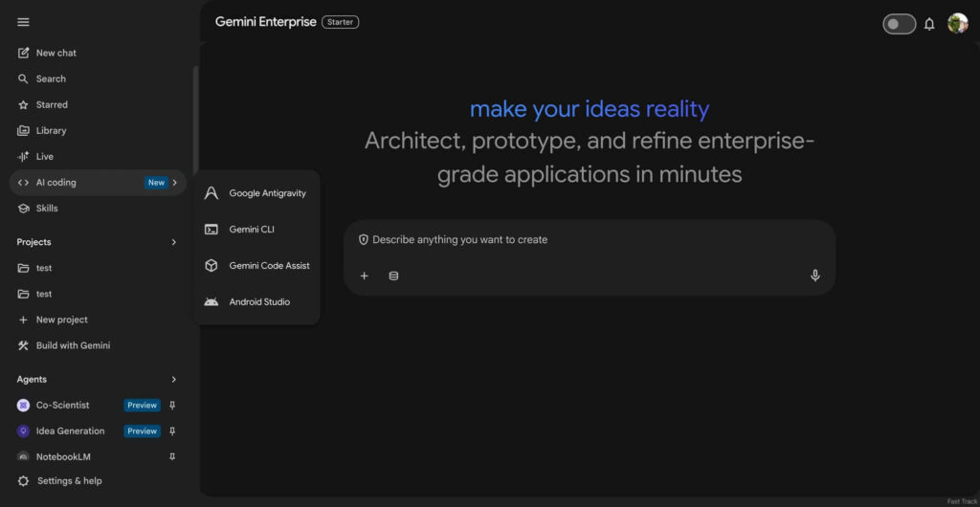This screenshot has width=980, height=507.
Task: Expand the AI coding submenu chevron
Action: [x=175, y=183]
